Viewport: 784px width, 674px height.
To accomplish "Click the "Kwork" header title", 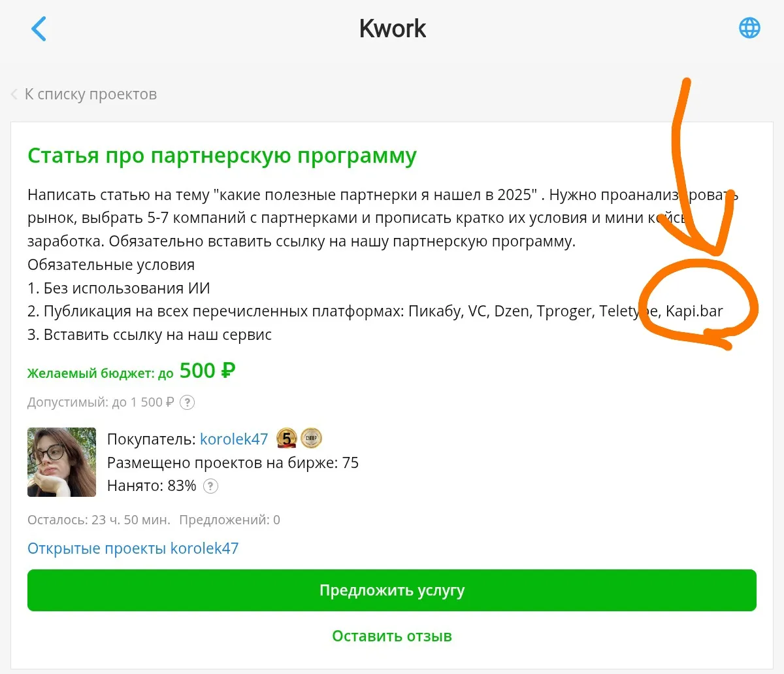I will pyautogui.click(x=392, y=29).
